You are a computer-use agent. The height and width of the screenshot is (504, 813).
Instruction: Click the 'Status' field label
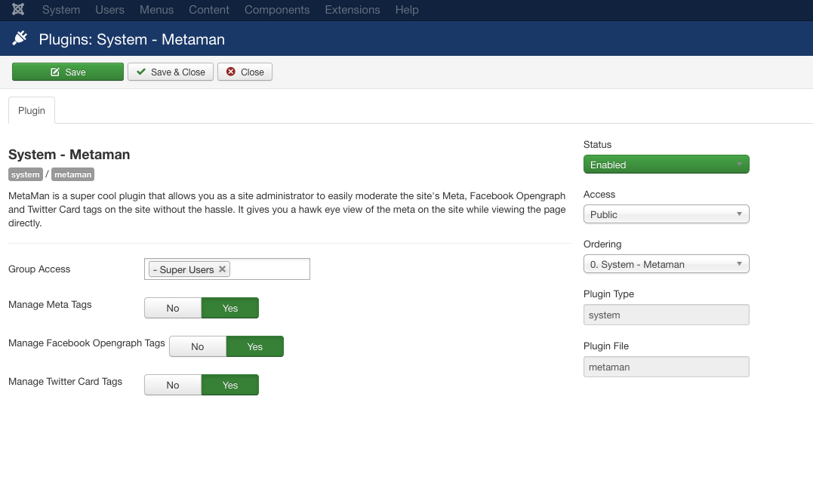[597, 145]
